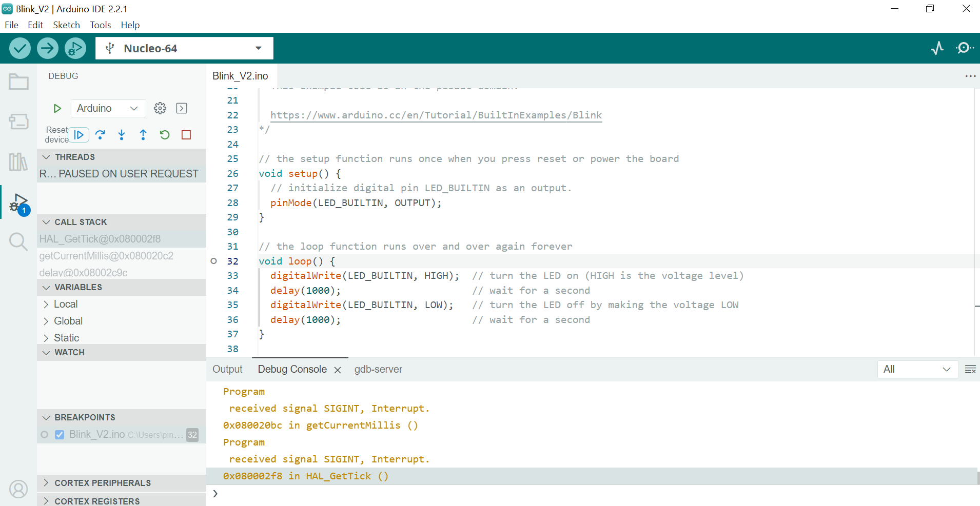
Task: Expand the Global variables tree node
Action: tap(46, 321)
